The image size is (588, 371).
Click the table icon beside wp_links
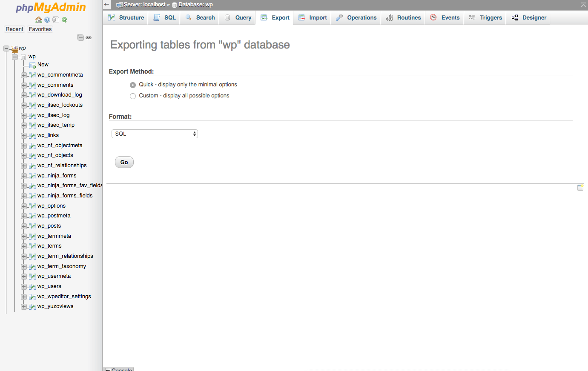coord(32,136)
